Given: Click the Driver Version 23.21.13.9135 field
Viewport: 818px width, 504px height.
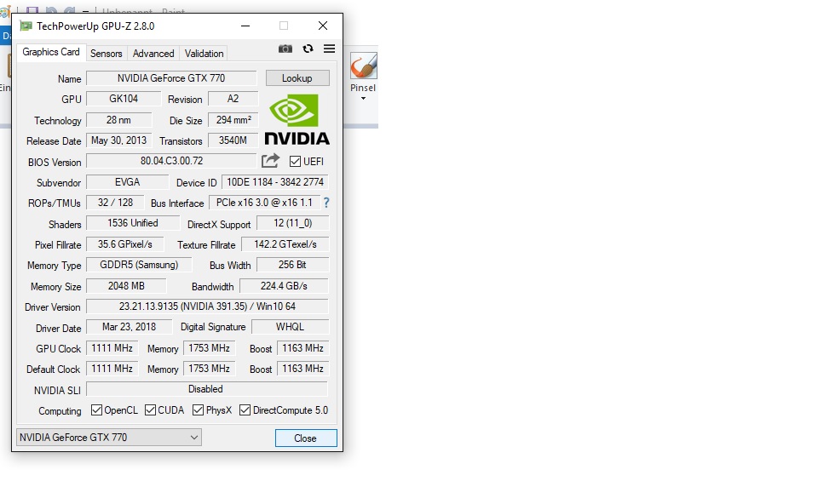Looking at the screenshot, I should coord(207,306).
